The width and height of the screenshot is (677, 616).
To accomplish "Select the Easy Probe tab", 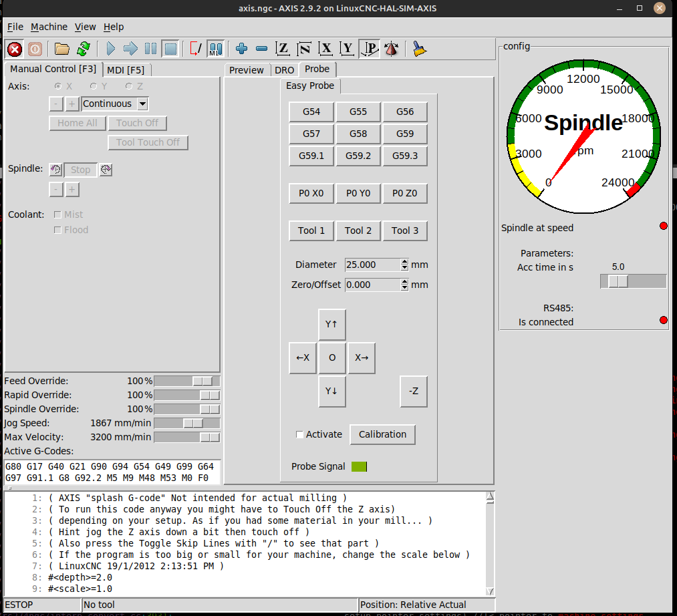I will coord(310,86).
